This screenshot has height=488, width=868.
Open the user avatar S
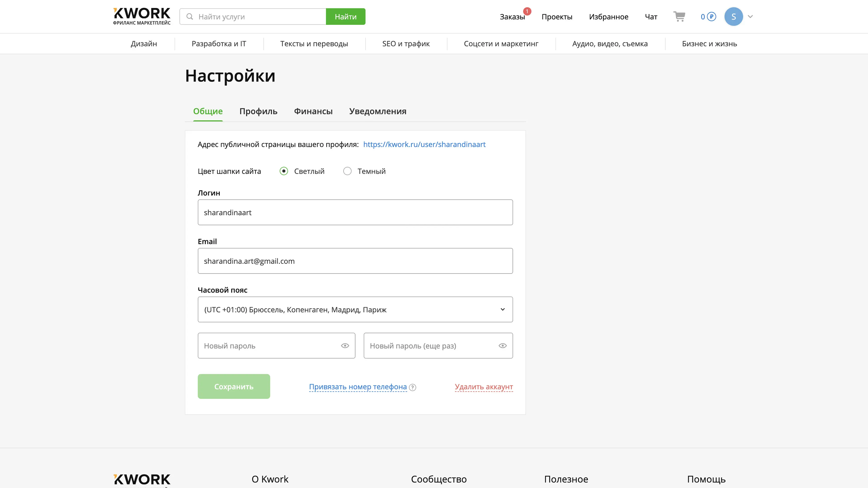pos(733,16)
